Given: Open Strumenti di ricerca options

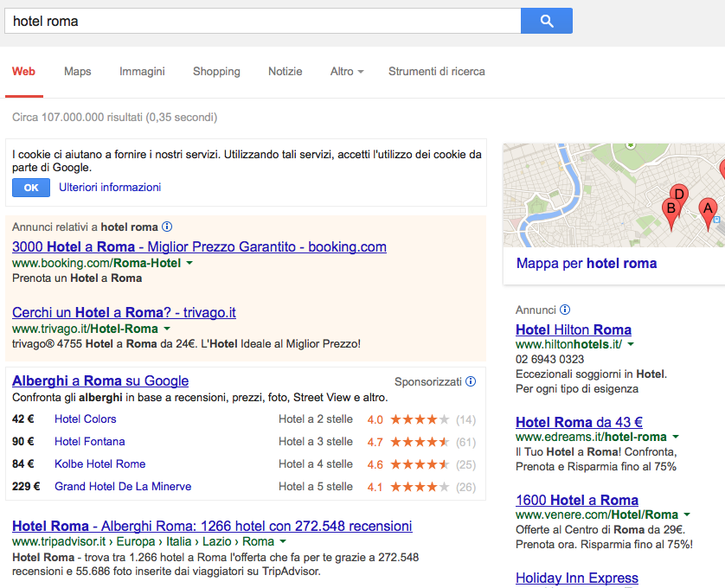Looking at the screenshot, I should tap(436, 72).
